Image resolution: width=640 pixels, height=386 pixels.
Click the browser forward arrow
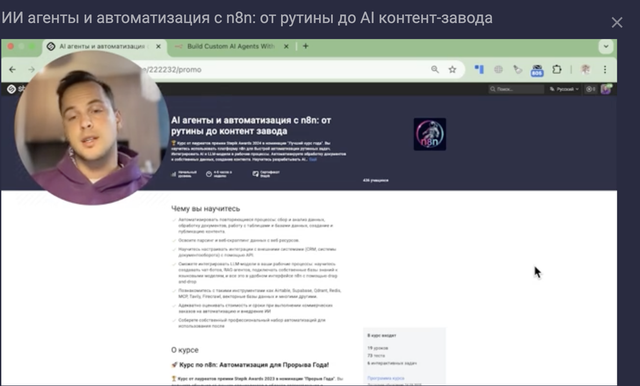pyautogui.click(x=31, y=70)
